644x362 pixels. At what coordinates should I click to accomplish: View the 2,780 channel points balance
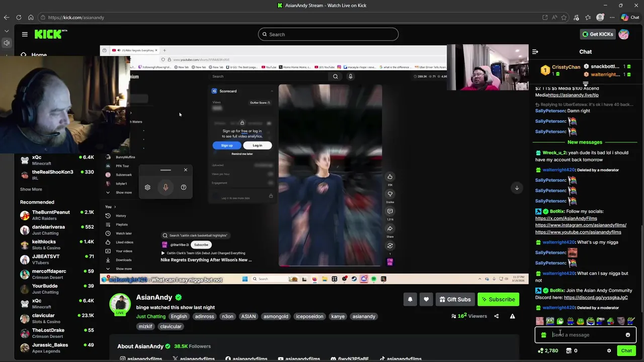pos(548,350)
